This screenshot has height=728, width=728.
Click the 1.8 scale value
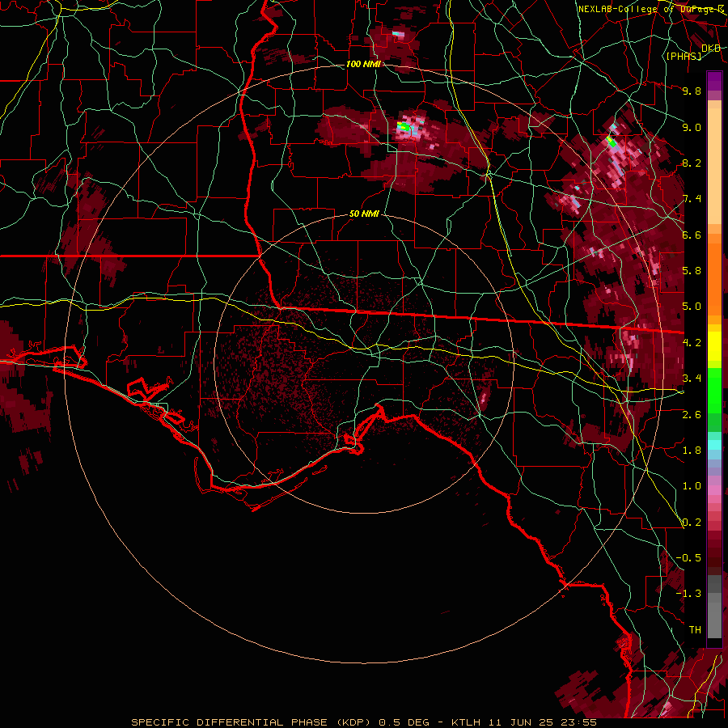click(692, 451)
